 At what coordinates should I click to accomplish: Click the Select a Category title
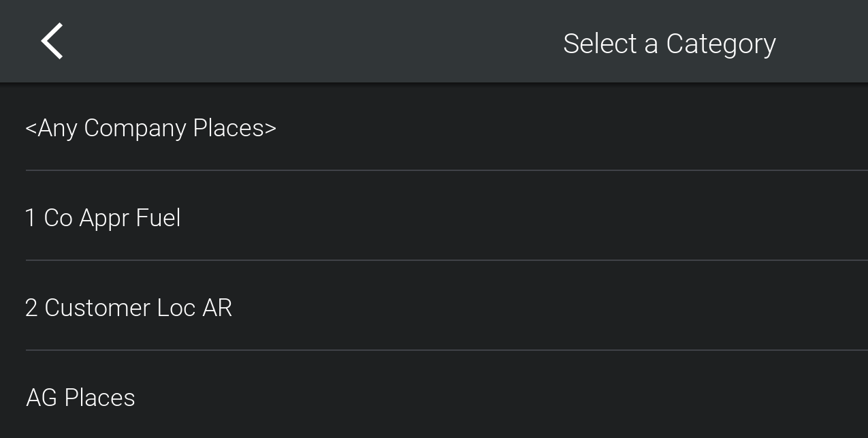[x=669, y=44]
